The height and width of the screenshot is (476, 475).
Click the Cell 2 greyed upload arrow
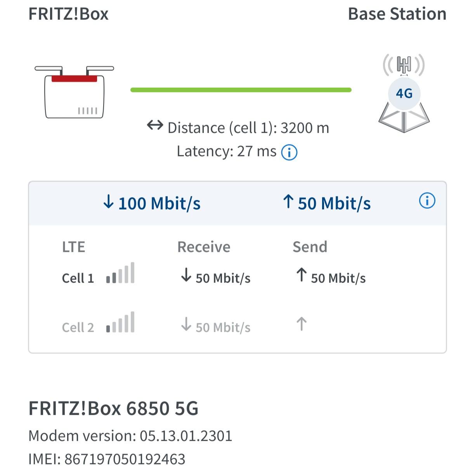(302, 324)
